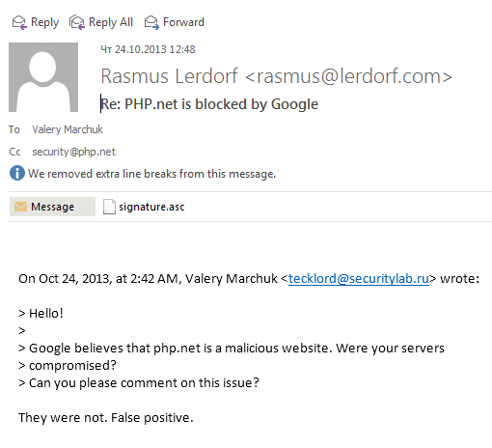Viewport: 492px width, 448px height.
Task: Click the removed extra line breaks notice
Action: coord(151,174)
